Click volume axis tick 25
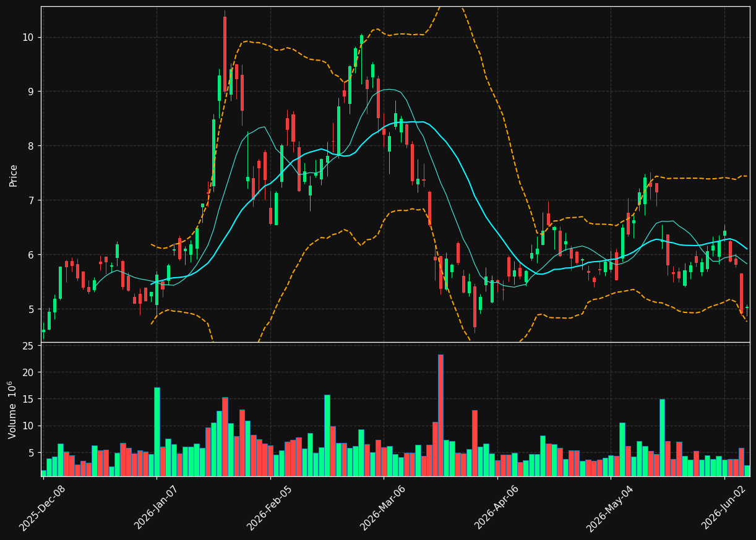Viewport: 756px width, 540px height. tap(28, 345)
